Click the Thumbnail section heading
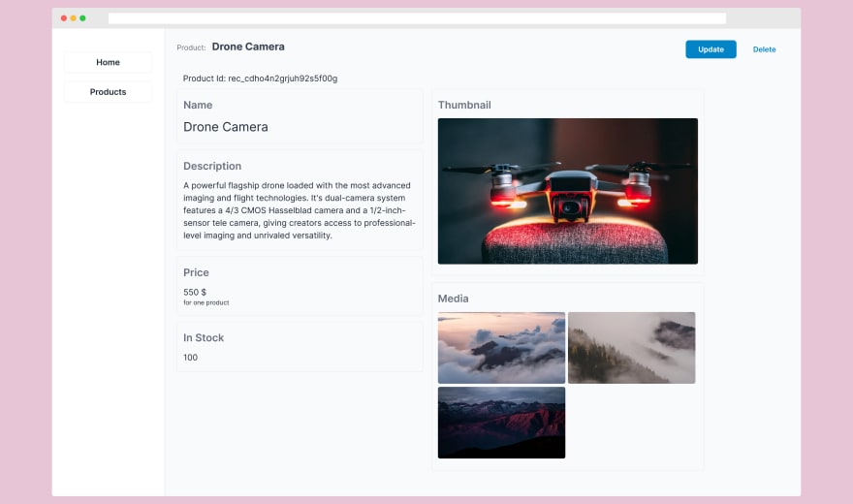 click(x=464, y=105)
